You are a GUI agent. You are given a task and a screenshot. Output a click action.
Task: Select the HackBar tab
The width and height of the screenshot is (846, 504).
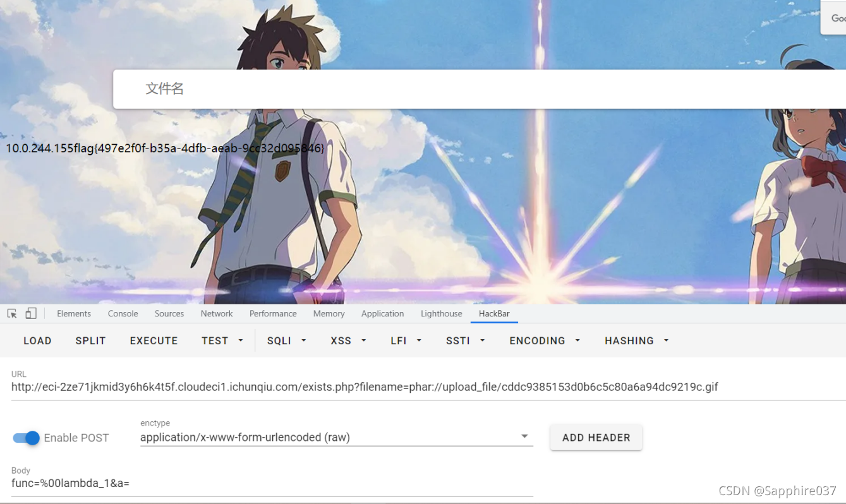(494, 314)
